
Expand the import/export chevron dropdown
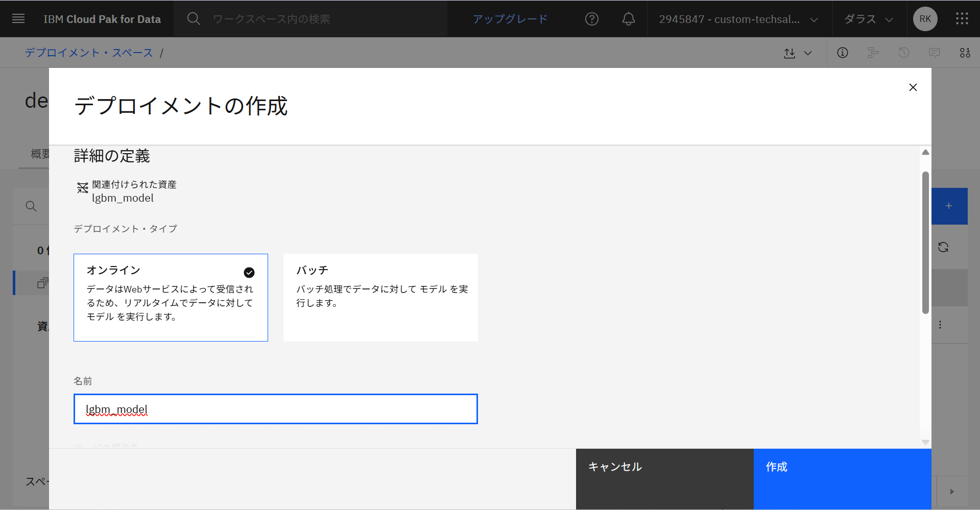(x=808, y=53)
